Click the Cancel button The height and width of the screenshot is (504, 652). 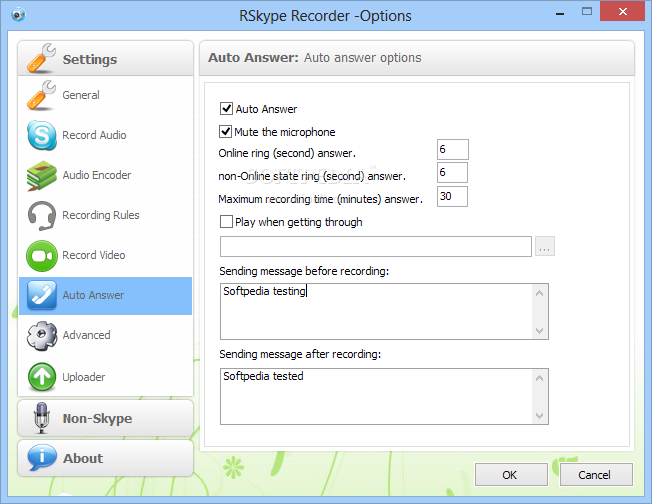(x=596, y=475)
